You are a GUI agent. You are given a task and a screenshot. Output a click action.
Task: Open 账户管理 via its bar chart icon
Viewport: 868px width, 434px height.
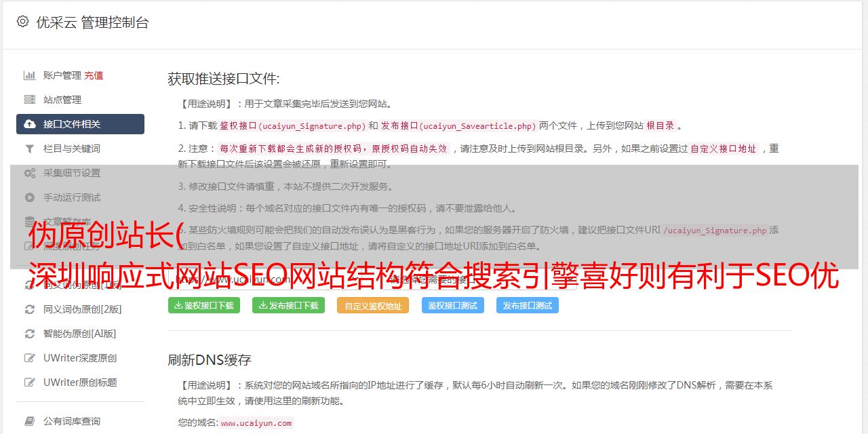click(30, 75)
